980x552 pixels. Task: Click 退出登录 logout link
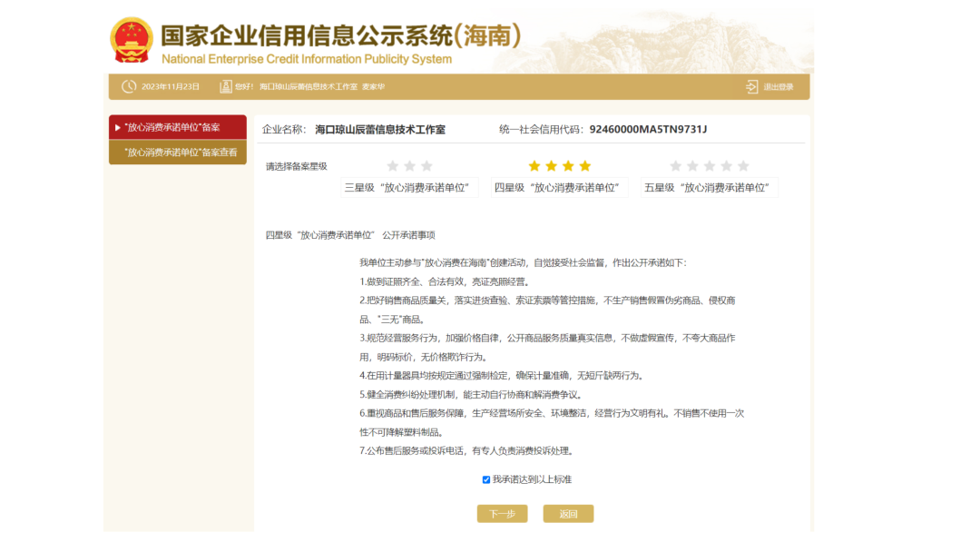click(x=779, y=87)
